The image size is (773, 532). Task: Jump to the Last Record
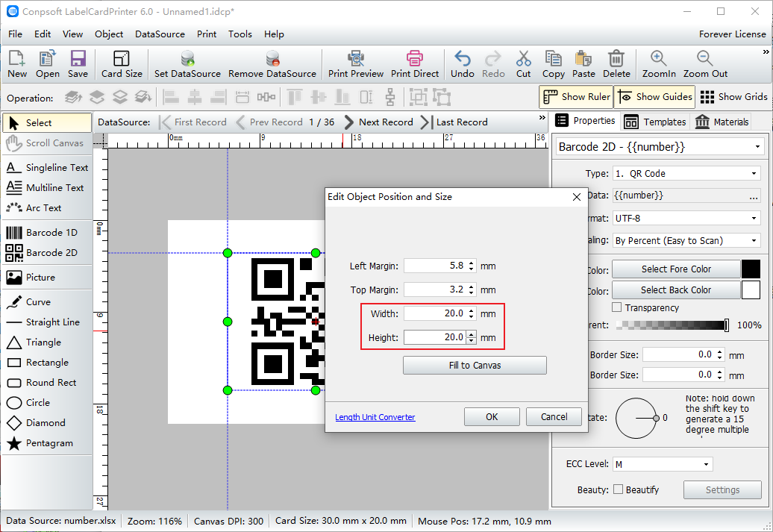pyautogui.click(x=454, y=122)
